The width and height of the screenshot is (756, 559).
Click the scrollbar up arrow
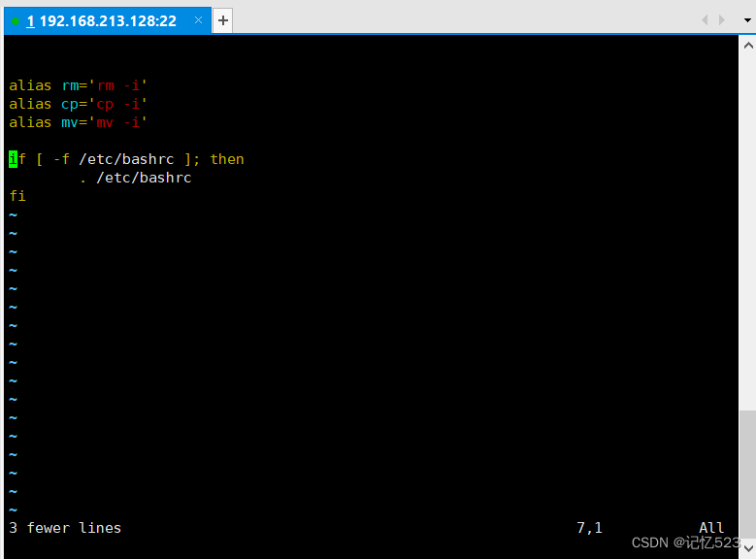pos(748,46)
